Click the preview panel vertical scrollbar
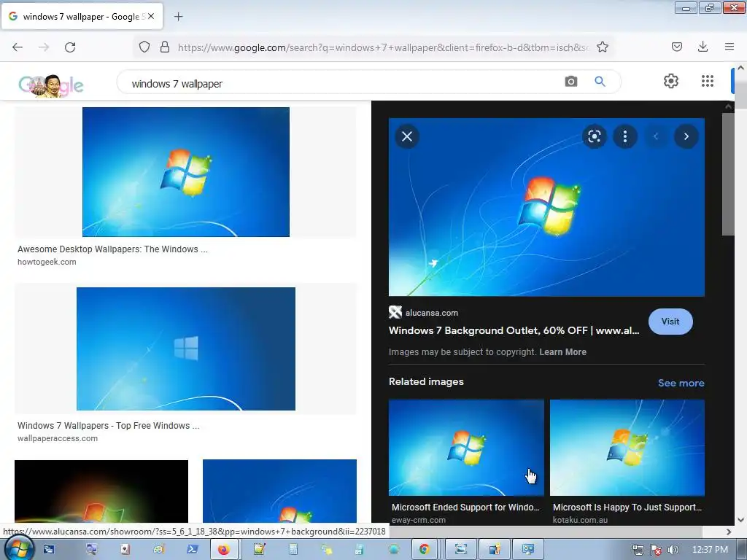The image size is (747, 560). (x=728, y=174)
